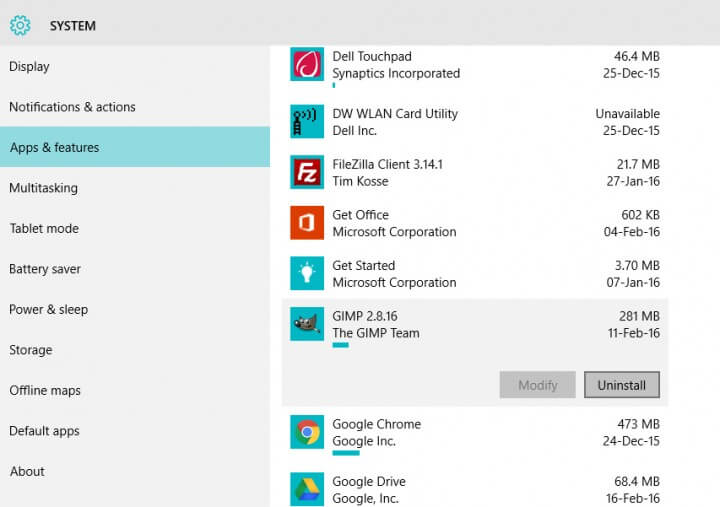Go to Multitasking settings
720x507 pixels.
(x=135, y=188)
